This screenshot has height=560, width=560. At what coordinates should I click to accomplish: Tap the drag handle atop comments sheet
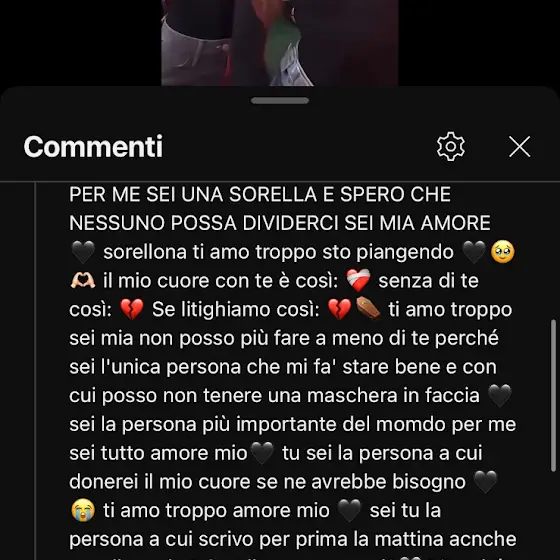tap(280, 101)
